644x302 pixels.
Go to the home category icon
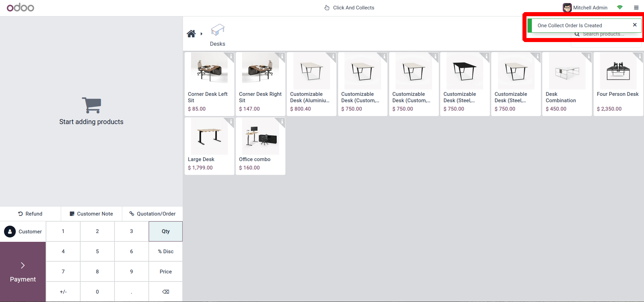click(191, 34)
